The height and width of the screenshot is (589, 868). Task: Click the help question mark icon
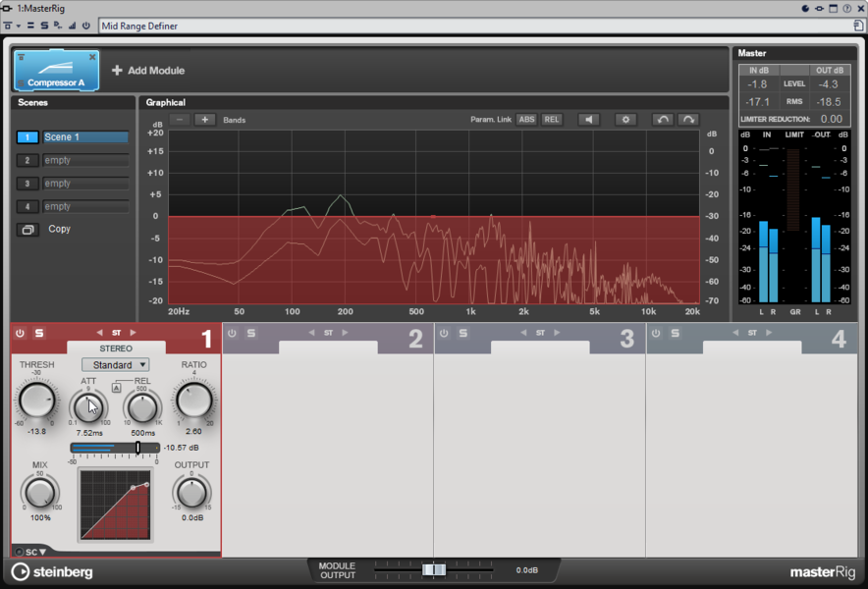pyautogui.click(x=847, y=8)
